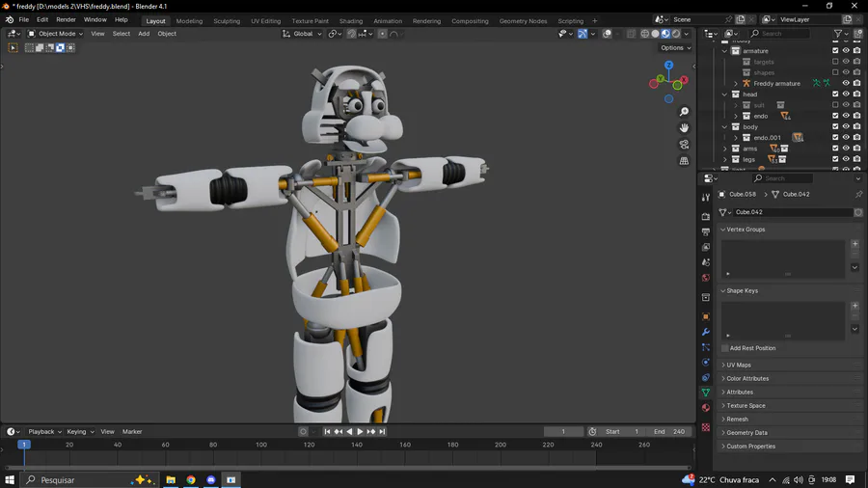Pin the properties editor context
868x488 pixels.
tap(858, 194)
